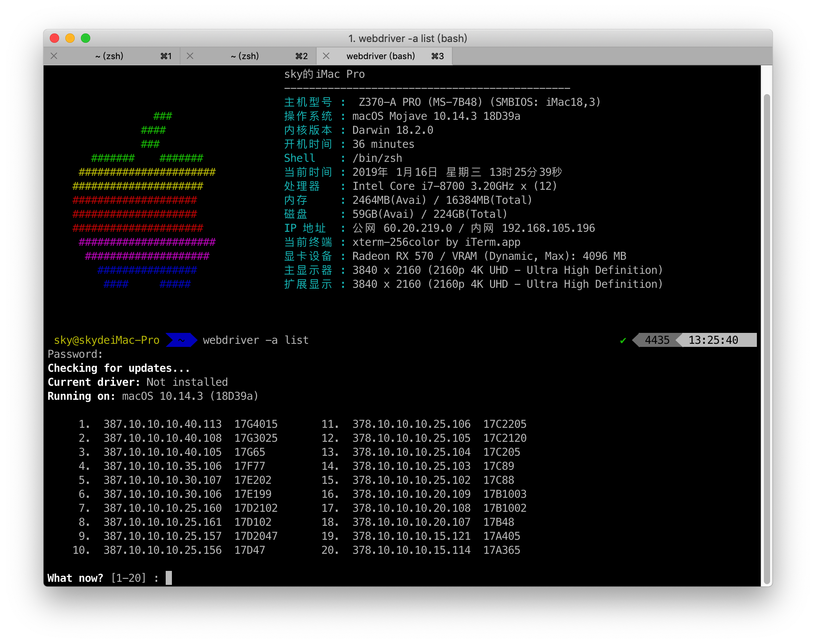This screenshot has height=644, width=816.
Task: Click 'Darwin 18.2.0' kernel version
Action: [x=393, y=130]
